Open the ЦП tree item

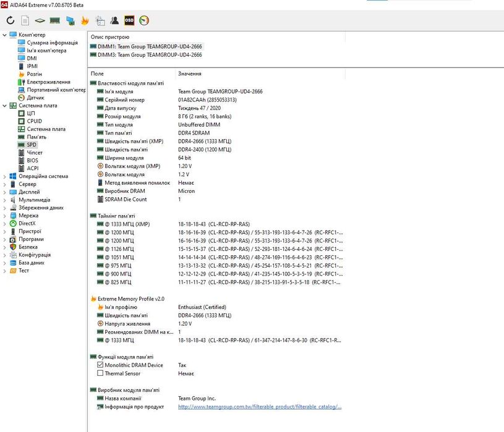(x=31, y=113)
